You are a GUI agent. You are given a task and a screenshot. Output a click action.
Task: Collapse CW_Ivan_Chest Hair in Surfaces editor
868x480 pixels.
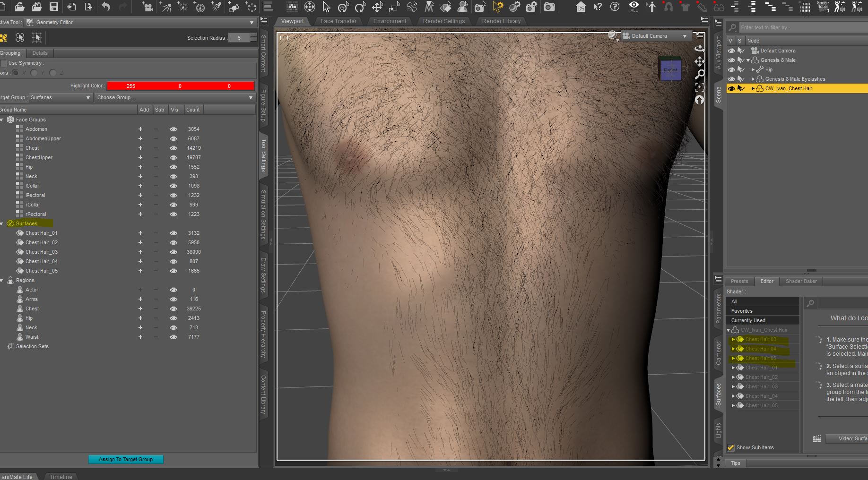[729, 330]
